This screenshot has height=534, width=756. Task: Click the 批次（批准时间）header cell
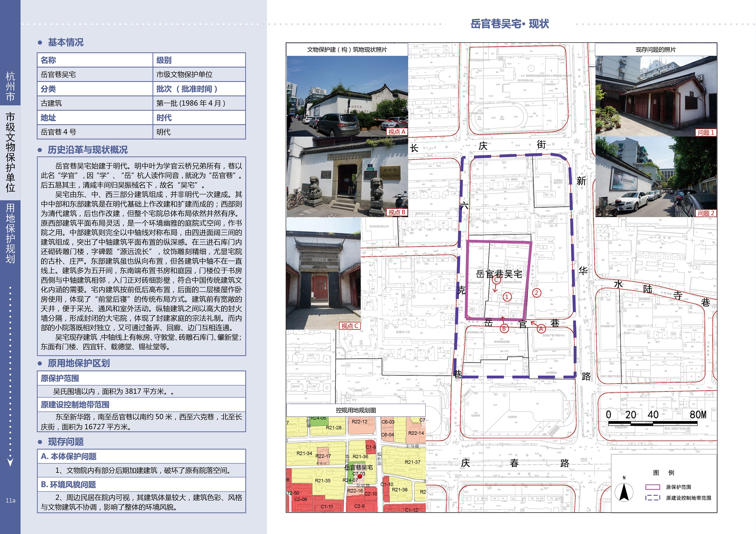click(199, 89)
